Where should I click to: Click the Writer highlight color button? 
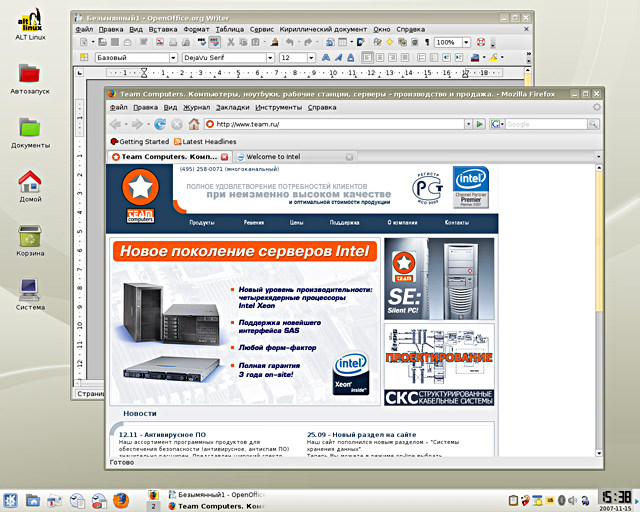point(496,58)
